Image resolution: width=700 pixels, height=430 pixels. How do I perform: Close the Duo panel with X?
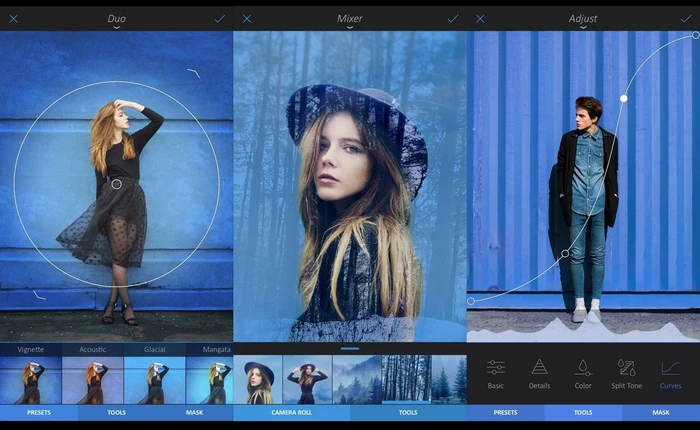click(x=13, y=18)
